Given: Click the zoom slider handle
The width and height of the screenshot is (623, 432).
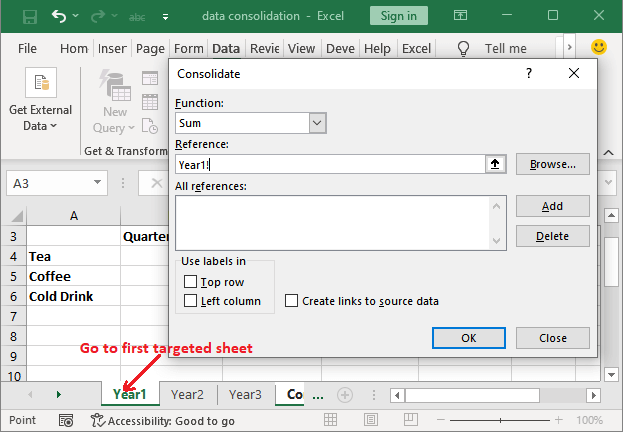Looking at the screenshot, I should (x=500, y=420).
